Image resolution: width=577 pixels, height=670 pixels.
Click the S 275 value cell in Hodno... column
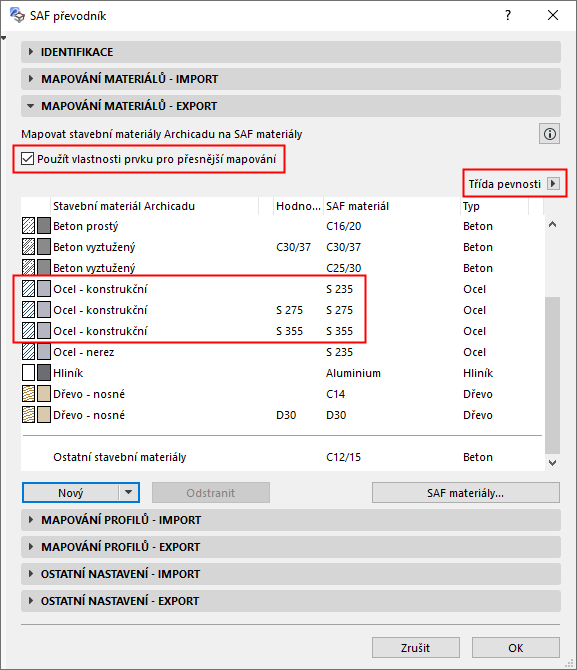pyautogui.click(x=289, y=310)
